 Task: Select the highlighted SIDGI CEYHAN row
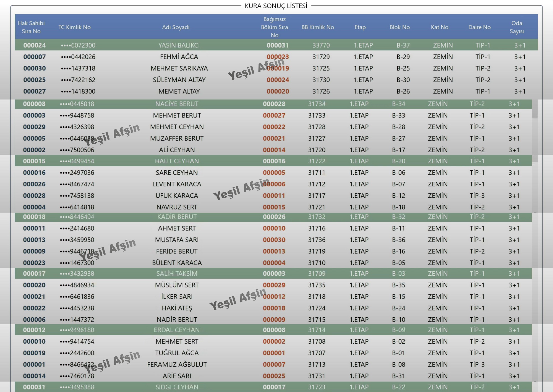pos(273,387)
